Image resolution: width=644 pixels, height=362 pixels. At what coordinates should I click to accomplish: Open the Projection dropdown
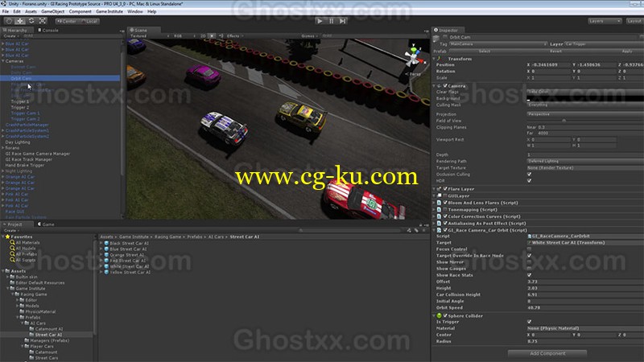pos(585,114)
